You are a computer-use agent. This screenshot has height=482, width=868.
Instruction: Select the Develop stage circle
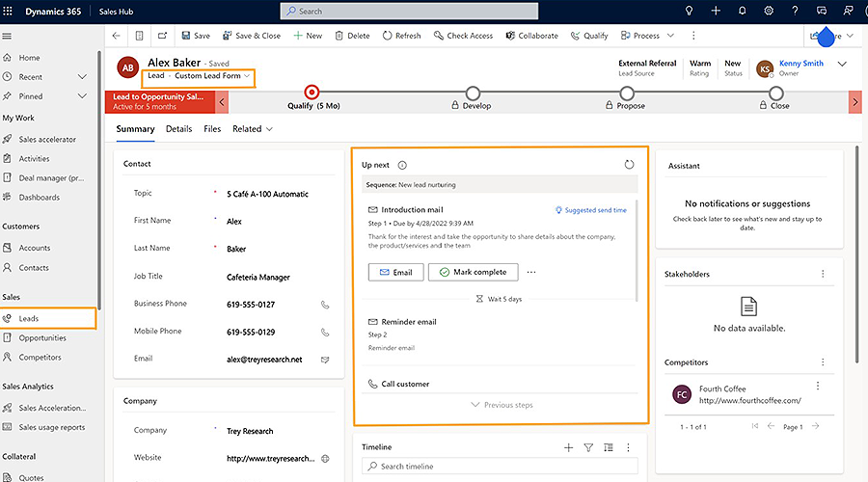473,93
